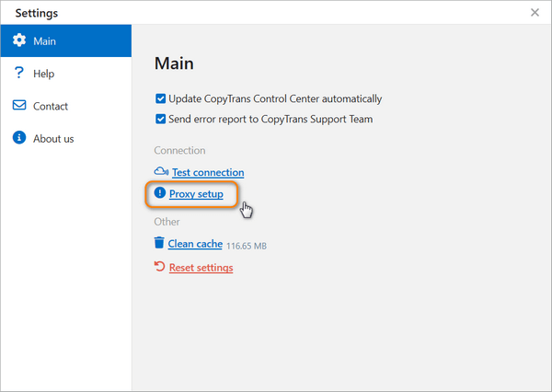Open the About us section
This screenshot has width=552, height=392.
(53, 139)
